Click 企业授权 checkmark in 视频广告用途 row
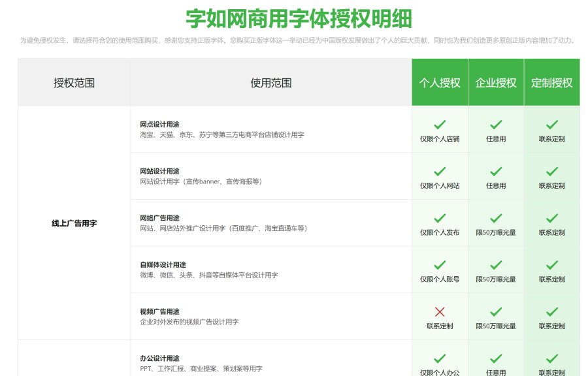The width and height of the screenshot is (588, 376). (x=496, y=312)
